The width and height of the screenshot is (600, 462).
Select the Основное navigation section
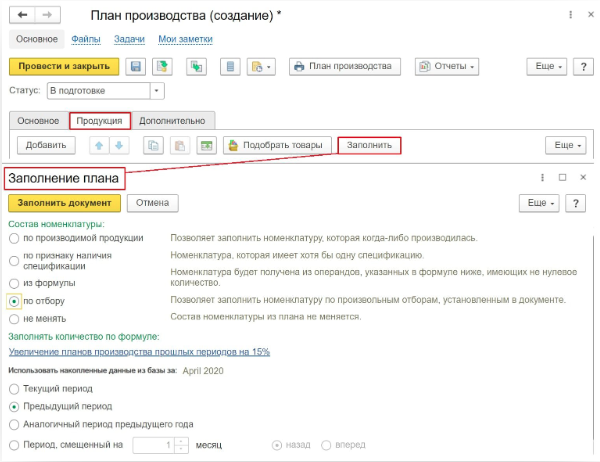click(37, 39)
